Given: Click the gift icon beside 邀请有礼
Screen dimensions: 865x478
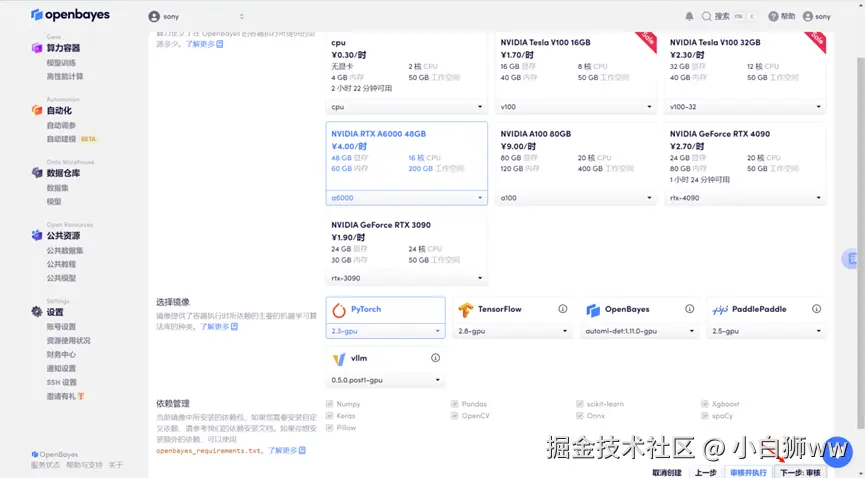Looking at the screenshot, I should pyautogui.click(x=81, y=396).
